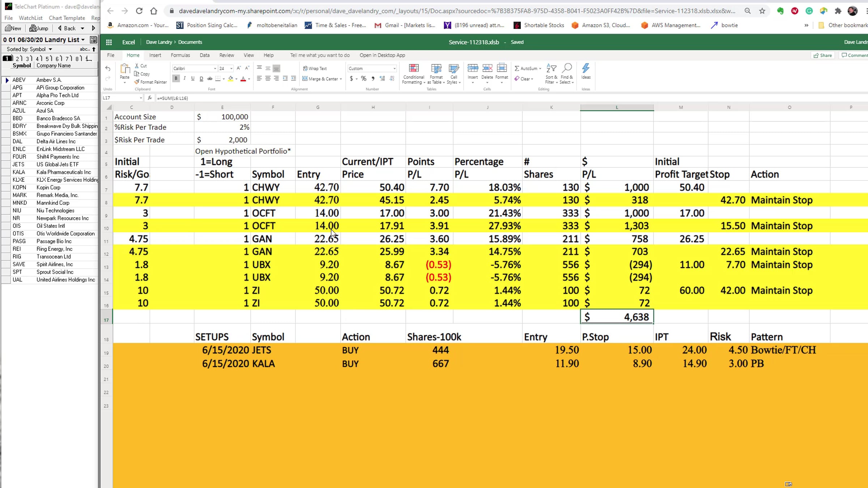The width and height of the screenshot is (868, 488).
Task: Switch to the Data ribbon tab
Action: coord(205,55)
